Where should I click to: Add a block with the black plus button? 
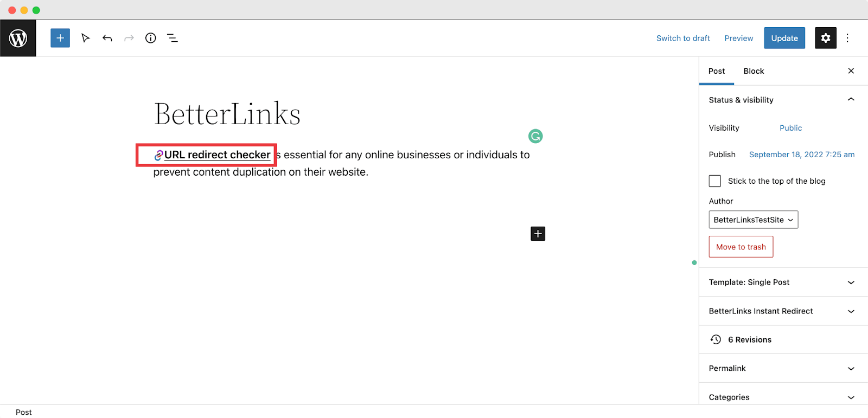538,234
